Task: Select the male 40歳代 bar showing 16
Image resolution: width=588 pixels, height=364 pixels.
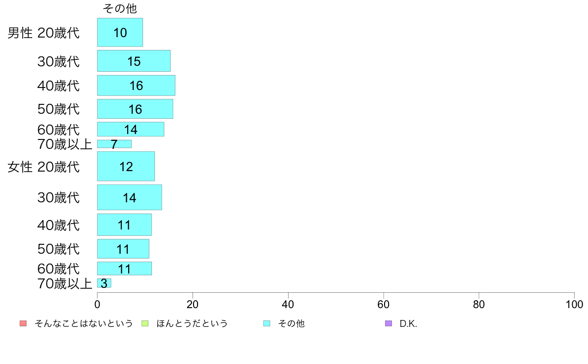Action: tap(136, 86)
